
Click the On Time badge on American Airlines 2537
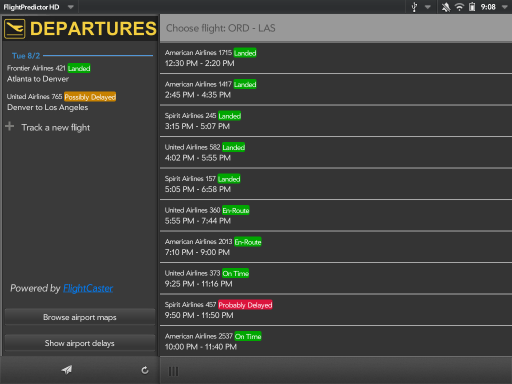coord(248,336)
